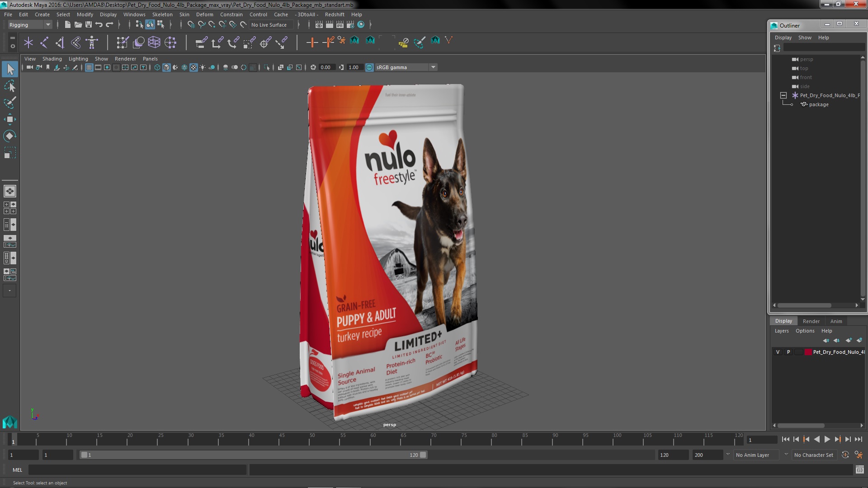The height and width of the screenshot is (488, 868).
Task: Choose the Move tool
Action: pyautogui.click(x=9, y=119)
